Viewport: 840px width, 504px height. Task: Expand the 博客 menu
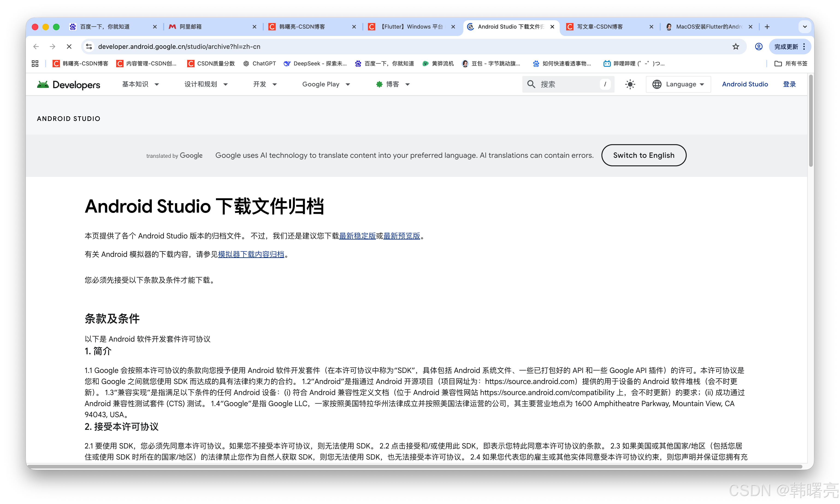coord(393,84)
